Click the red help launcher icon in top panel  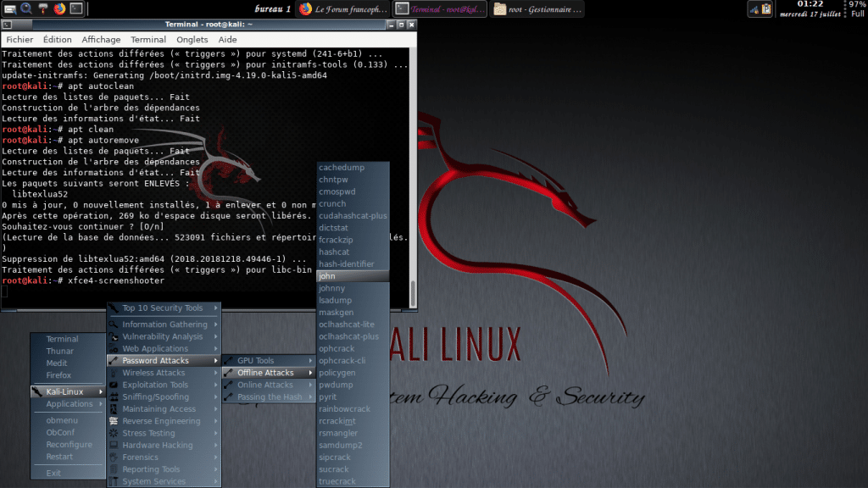(42, 8)
